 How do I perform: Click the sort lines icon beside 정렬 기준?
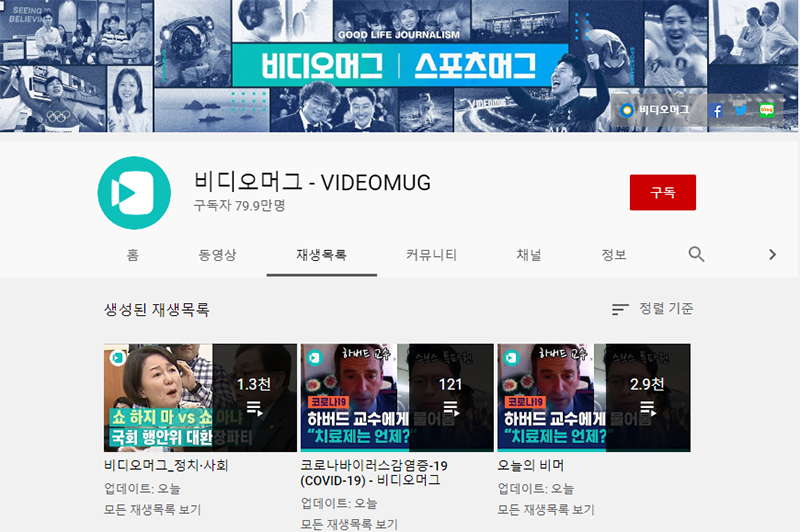point(620,309)
